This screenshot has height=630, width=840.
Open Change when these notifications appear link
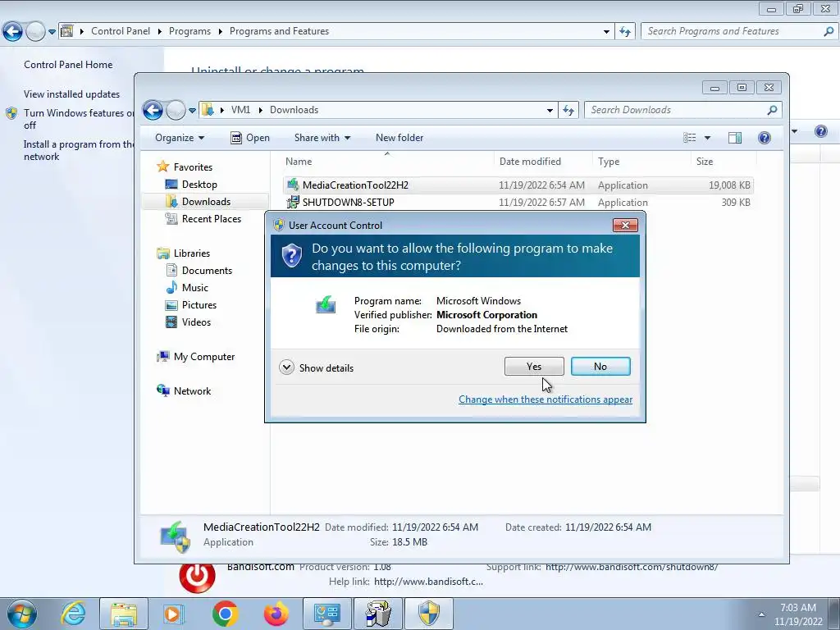pyautogui.click(x=546, y=399)
